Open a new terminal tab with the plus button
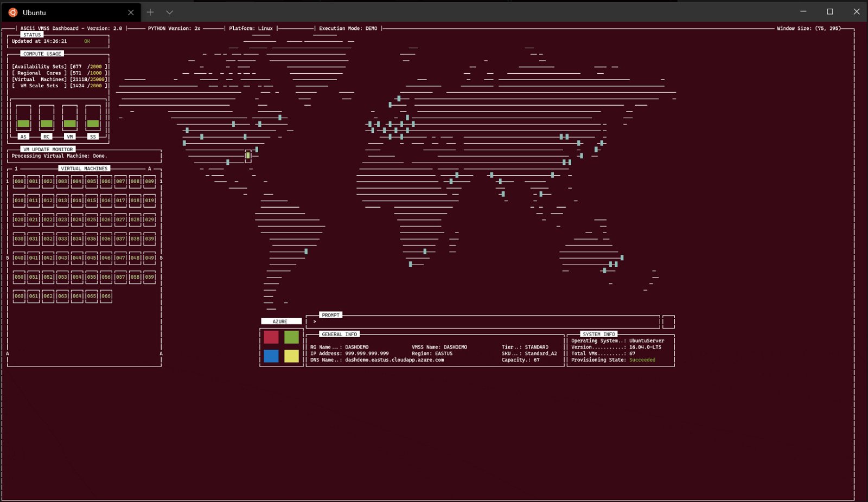The height and width of the screenshot is (502, 868). click(150, 12)
